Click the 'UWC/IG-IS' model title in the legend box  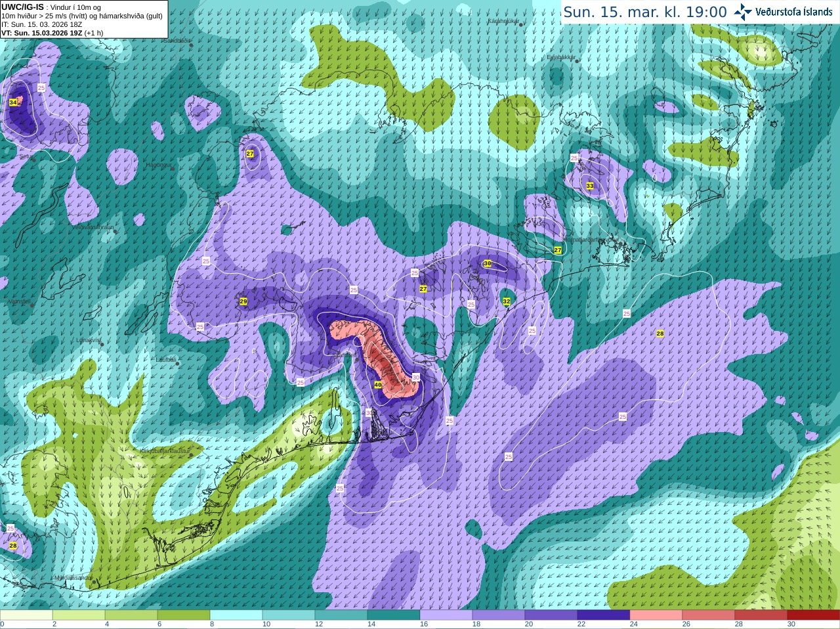[x=22, y=7]
